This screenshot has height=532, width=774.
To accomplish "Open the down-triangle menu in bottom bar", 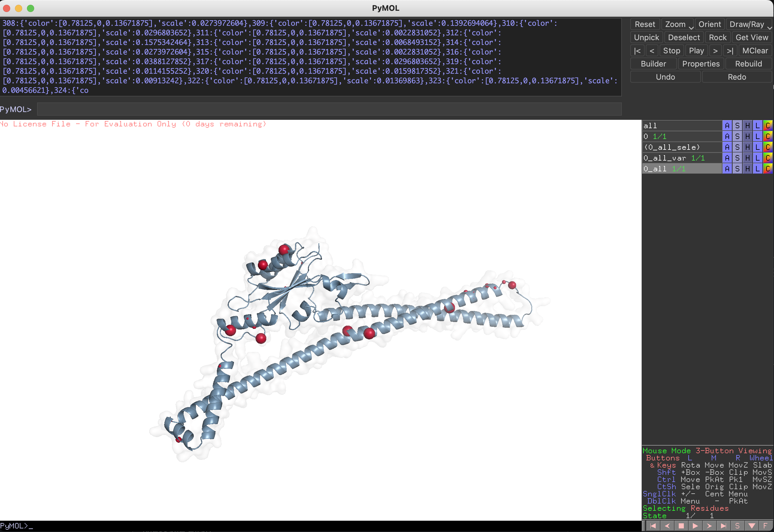I will point(751,526).
